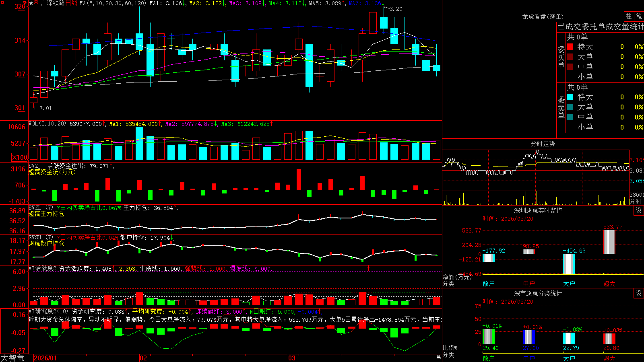Click the red 特大 buy order color swatch
The image size is (644, 362).
570,47
